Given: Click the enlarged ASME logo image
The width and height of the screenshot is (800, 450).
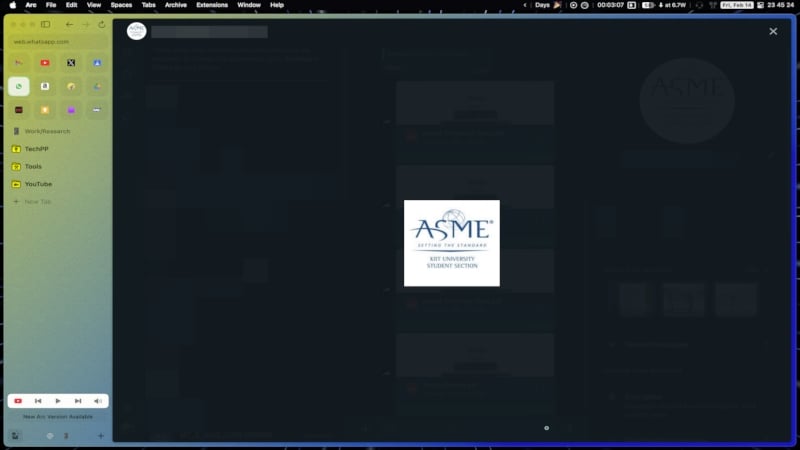Looking at the screenshot, I should 452,243.
